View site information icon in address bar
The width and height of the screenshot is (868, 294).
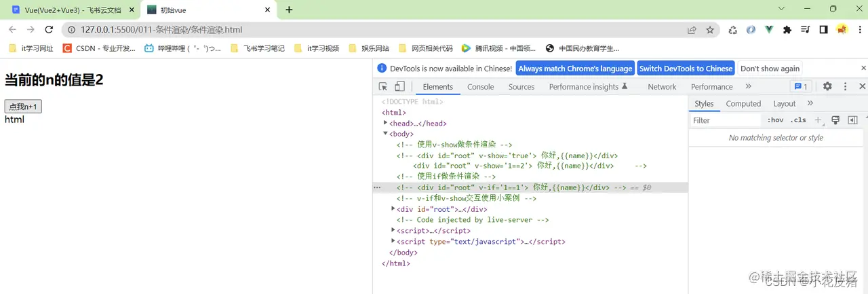(71, 30)
